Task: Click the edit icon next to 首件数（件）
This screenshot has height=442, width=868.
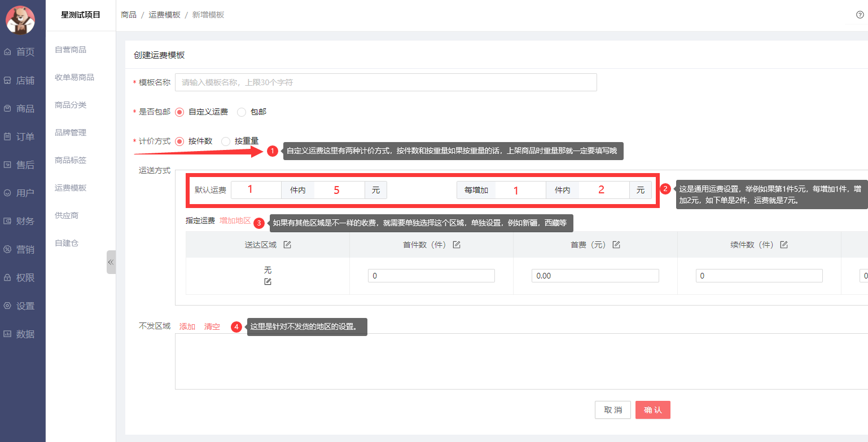Action: [x=457, y=245]
